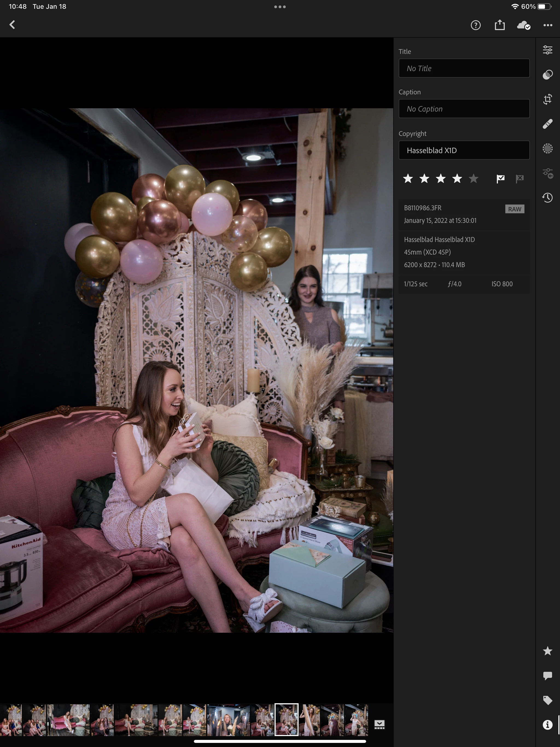Collapse the filmstrip using its toggle
Screen dimensions: 560x747
[x=379, y=724]
